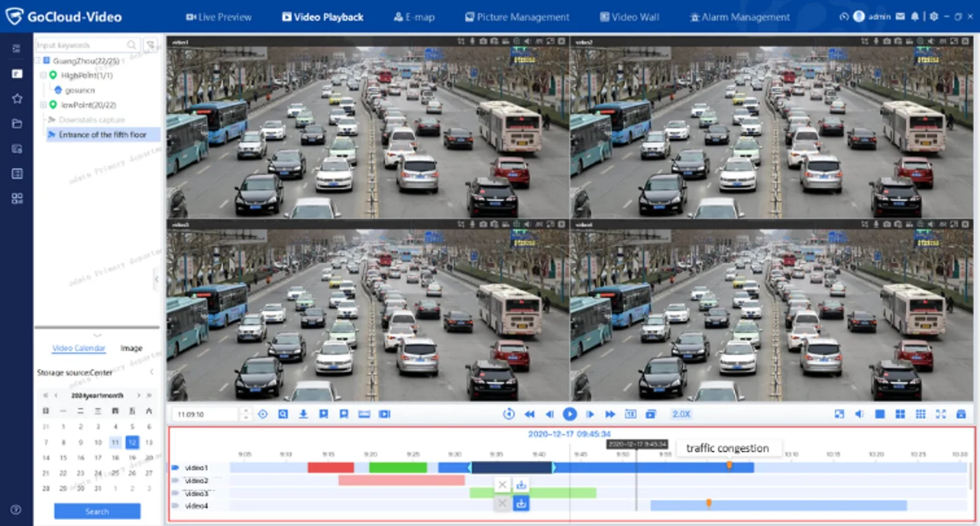Screen dimensions: 980x526
Task: Select red segment on video1 timeline
Action: [x=331, y=468]
